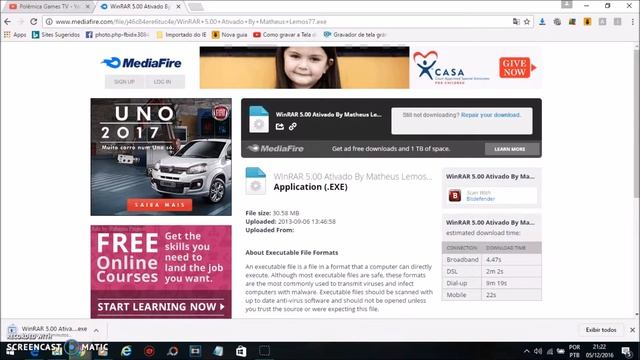Bookmark this page with star icon
640x360 pixels.
click(x=527, y=22)
